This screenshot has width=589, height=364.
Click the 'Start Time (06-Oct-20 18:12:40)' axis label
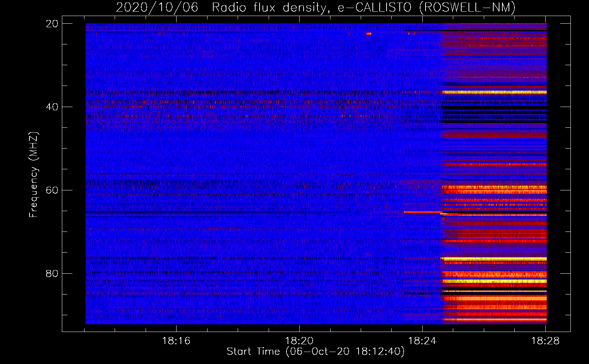click(316, 352)
